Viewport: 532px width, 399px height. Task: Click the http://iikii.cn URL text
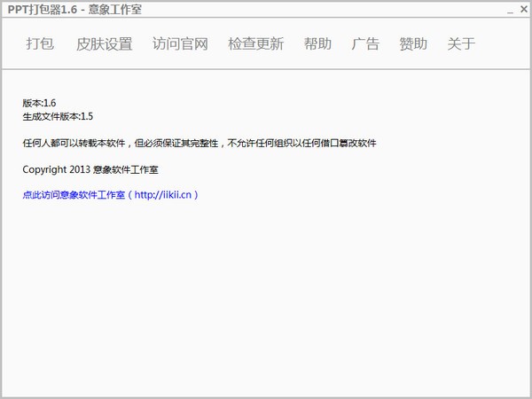(x=163, y=194)
